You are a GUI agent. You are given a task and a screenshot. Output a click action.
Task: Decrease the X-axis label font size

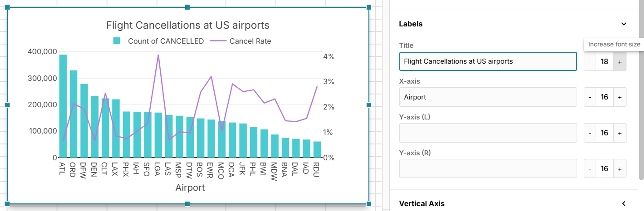[x=590, y=97]
